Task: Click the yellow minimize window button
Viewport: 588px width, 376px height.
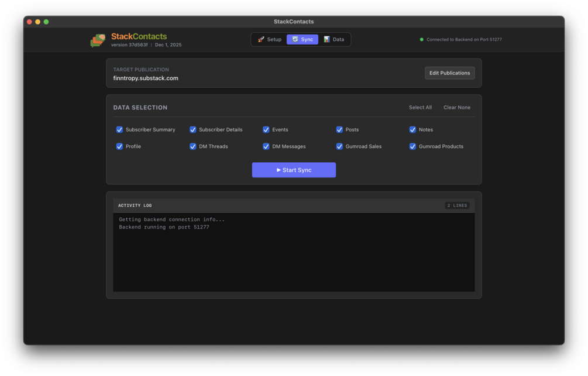Action: [x=37, y=22]
